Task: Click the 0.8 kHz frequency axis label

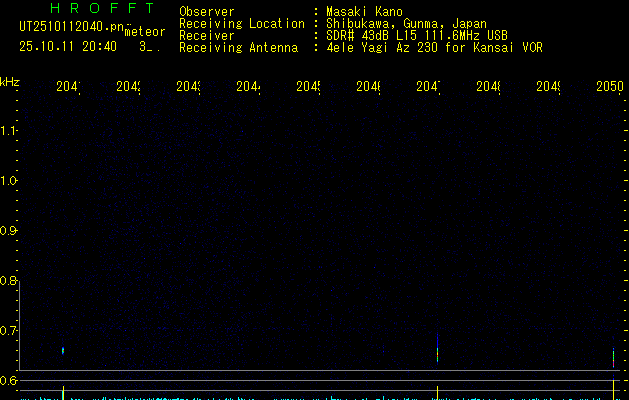Action: (x=10, y=280)
